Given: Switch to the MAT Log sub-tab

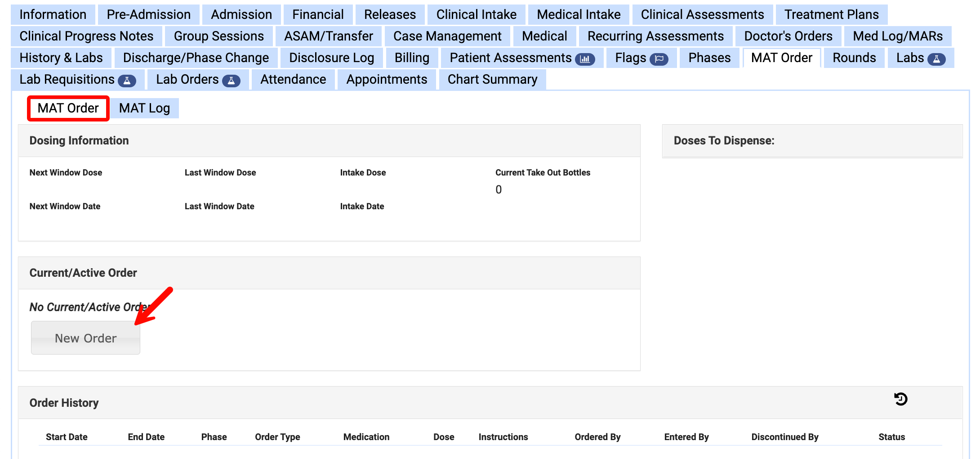Looking at the screenshot, I should 144,108.
